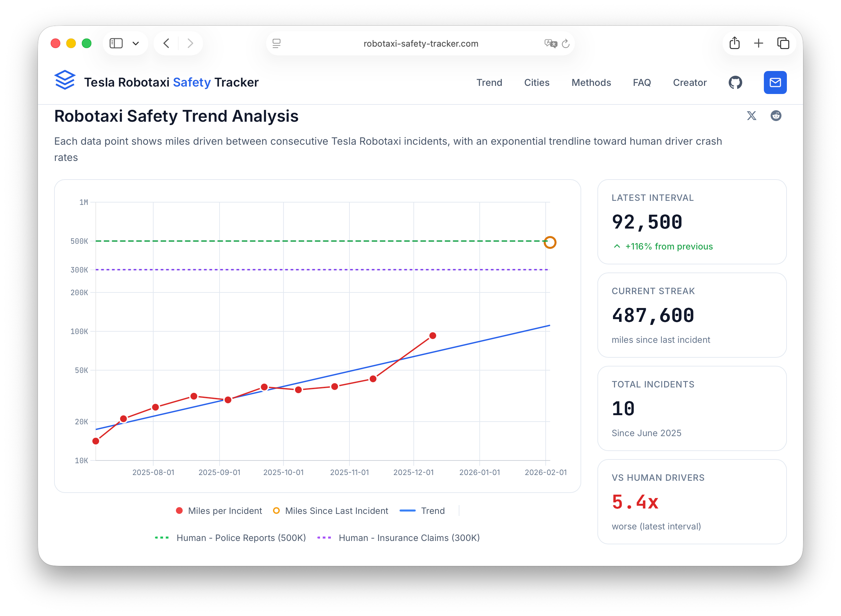Open the Trend nav item

(x=489, y=82)
